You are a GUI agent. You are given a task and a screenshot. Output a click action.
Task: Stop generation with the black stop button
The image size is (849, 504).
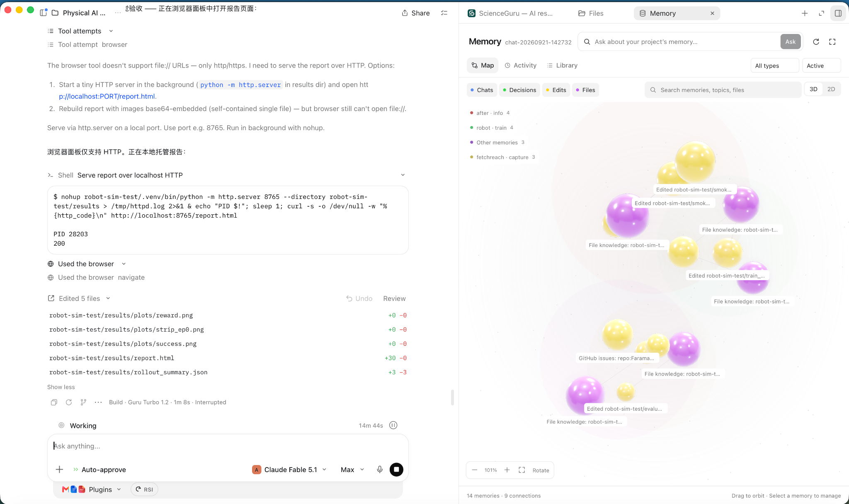396,470
